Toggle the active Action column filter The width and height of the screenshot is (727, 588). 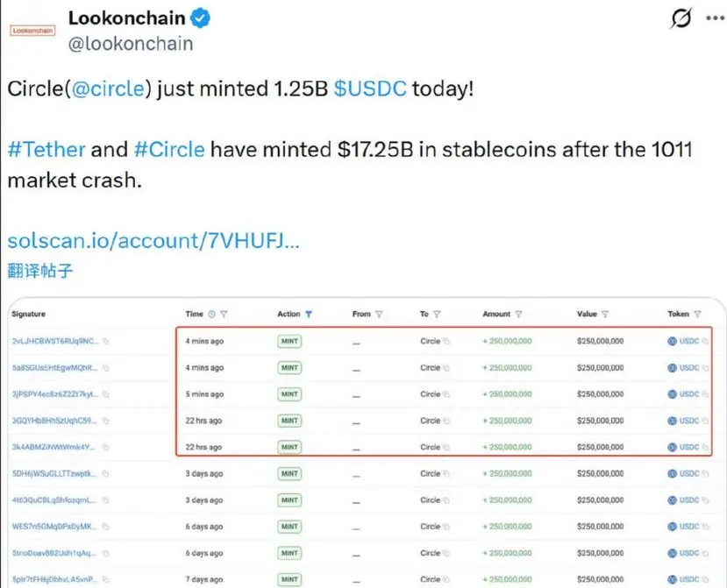click(x=309, y=314)
